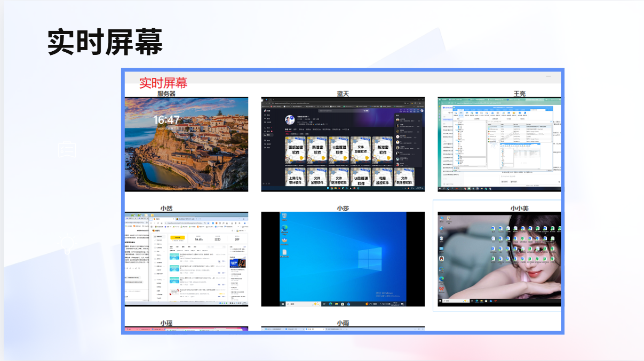
Task: Click the Windows logo on 小莎's wallpaper
Action: coord(369,259)
